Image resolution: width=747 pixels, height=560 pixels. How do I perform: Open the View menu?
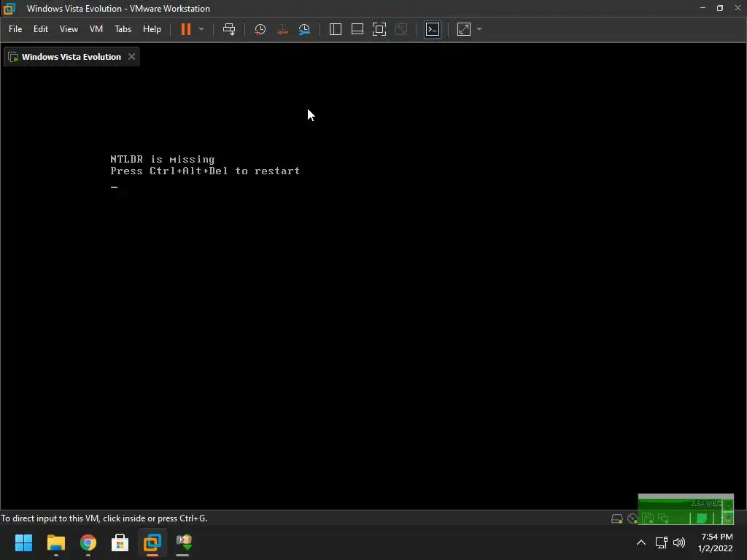pos(69,29)
